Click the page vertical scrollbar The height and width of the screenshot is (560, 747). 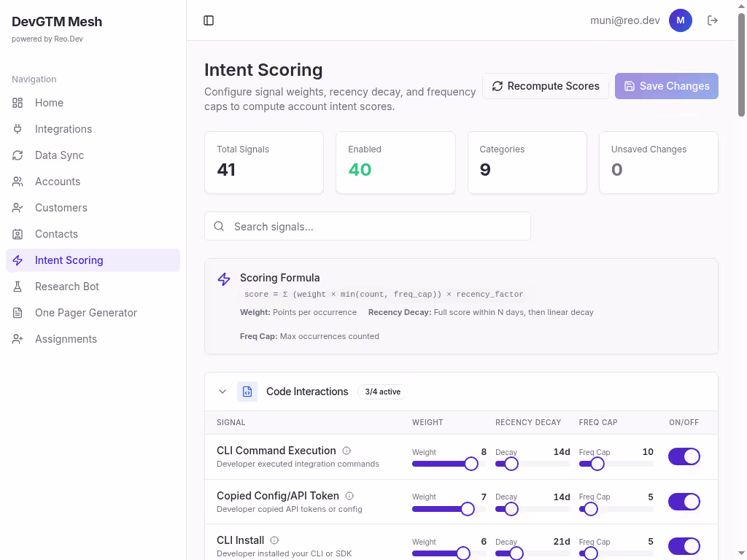click(741, 65)
